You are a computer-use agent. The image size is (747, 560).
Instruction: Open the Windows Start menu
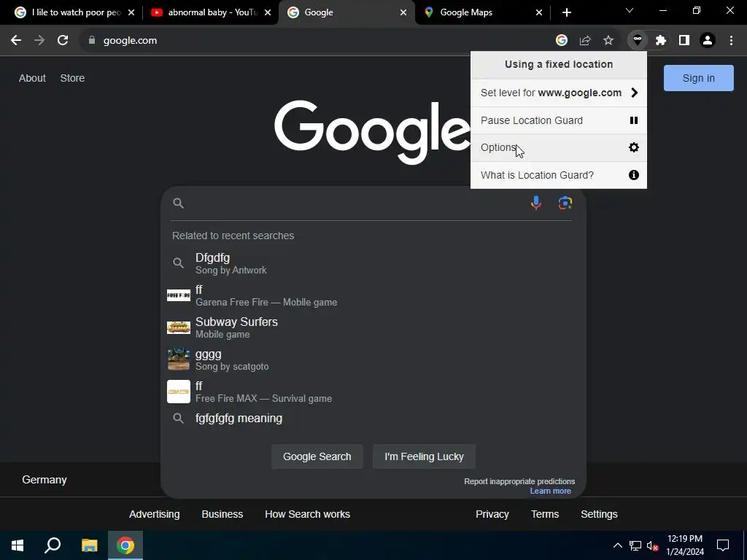click(18, 545)
